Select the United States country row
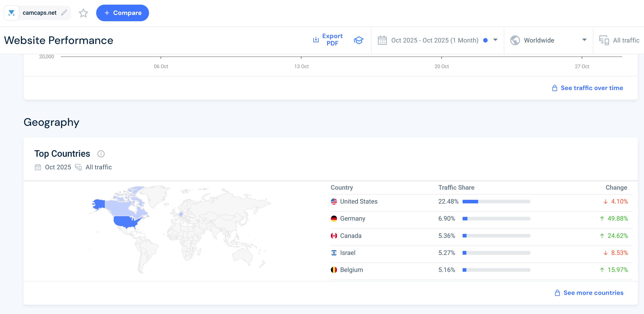The width and height of the screenshot is (644, 314). pyautogui.click(x=358, y=201)
